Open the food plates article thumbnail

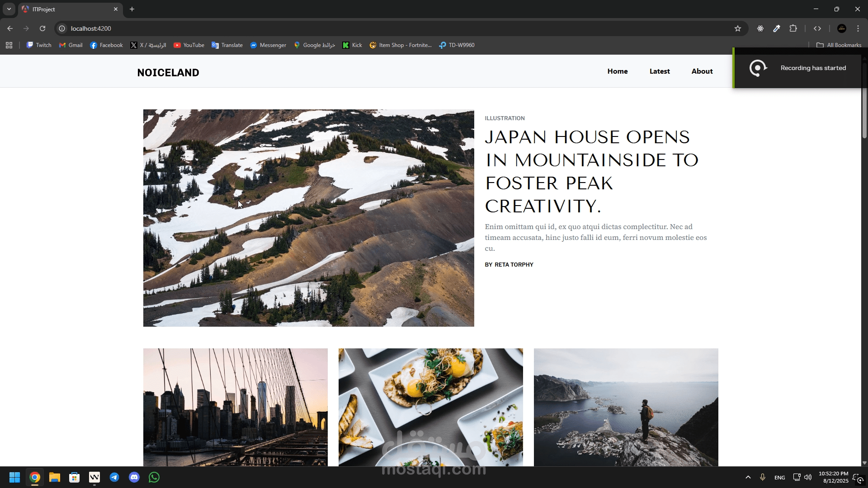click(430, 407)
